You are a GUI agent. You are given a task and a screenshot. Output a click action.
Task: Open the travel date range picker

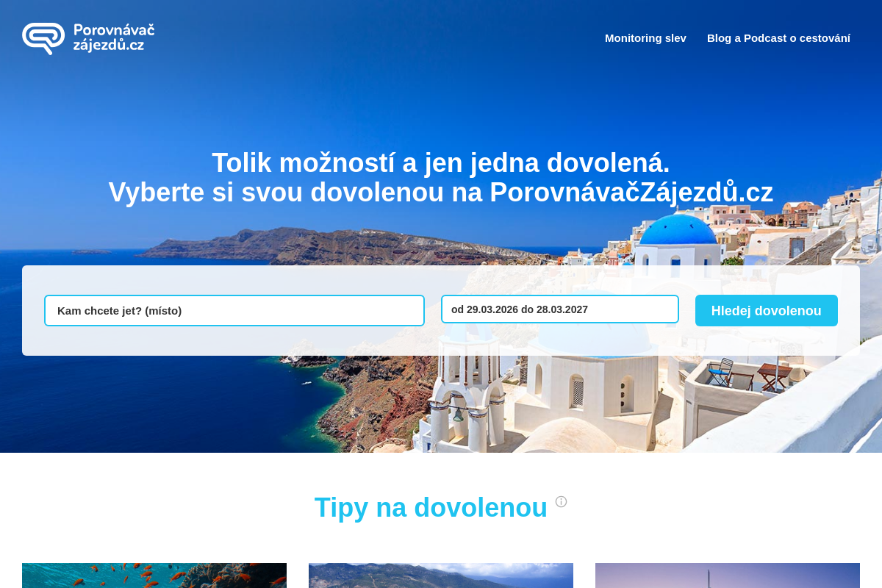coord(559,309)
